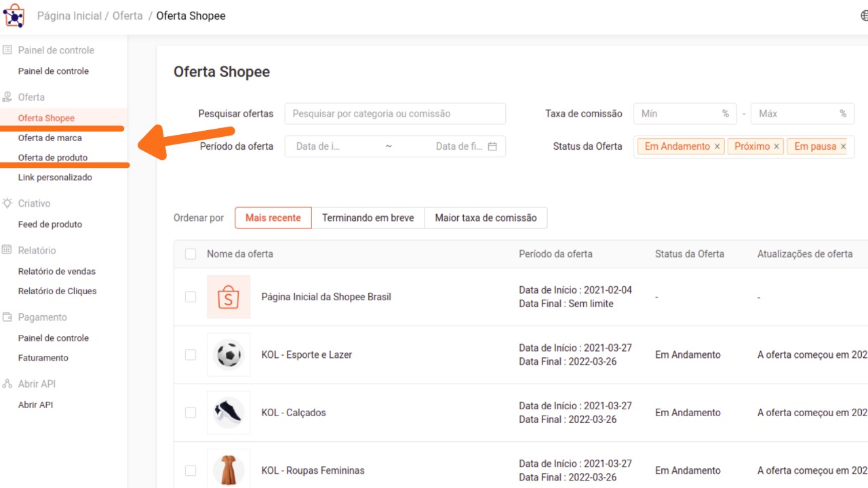The image size is (868, 488).
Task: Go to Oferta de marca
Action: tap(50, 138)
